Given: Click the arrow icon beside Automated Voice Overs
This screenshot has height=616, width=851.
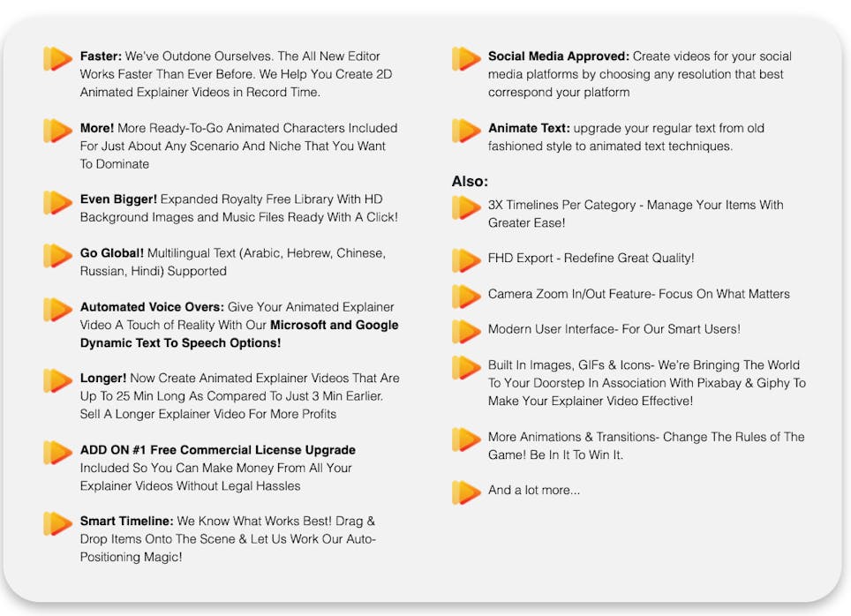Looking at the screenshot, I should [58, 310].
